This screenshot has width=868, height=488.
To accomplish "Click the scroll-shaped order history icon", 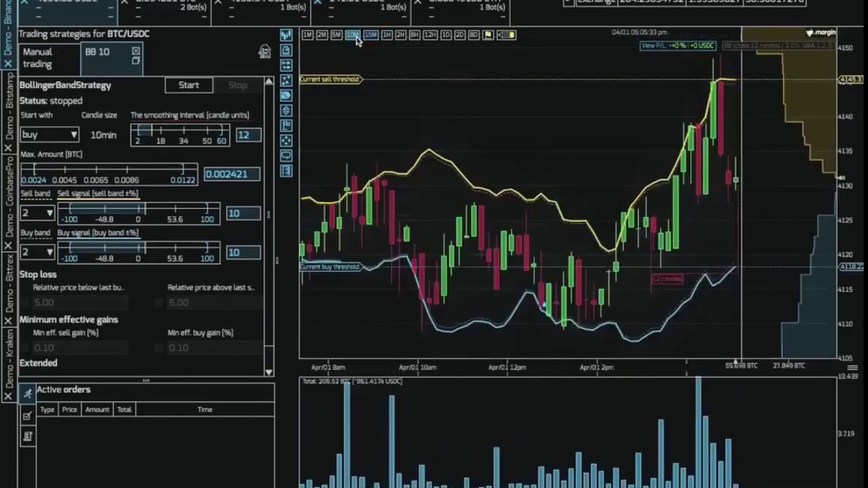I will [28, 437].
